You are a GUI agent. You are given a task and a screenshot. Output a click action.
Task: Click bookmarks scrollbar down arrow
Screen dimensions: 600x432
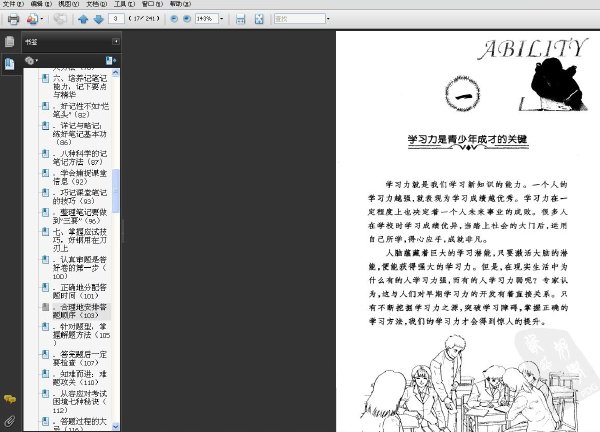point(116,426)
